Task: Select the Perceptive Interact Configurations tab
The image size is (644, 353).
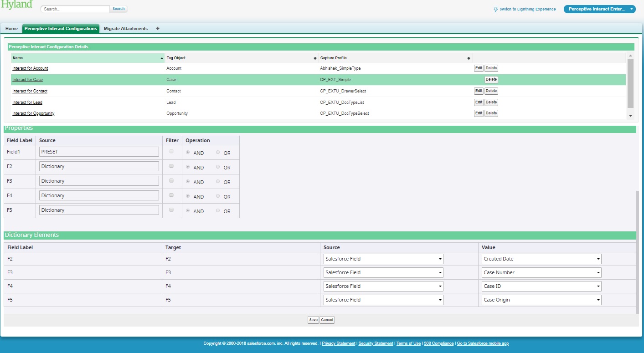Action: (x=61, y=29)
